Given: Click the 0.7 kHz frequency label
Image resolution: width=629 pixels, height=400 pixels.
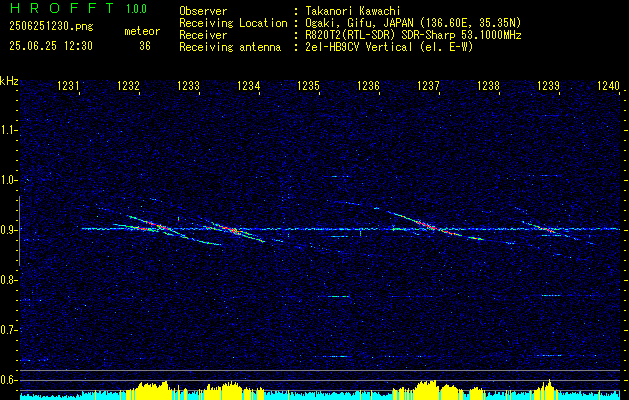Looking at the screenshot, I should pyautogui.click(x=8, y=330).
